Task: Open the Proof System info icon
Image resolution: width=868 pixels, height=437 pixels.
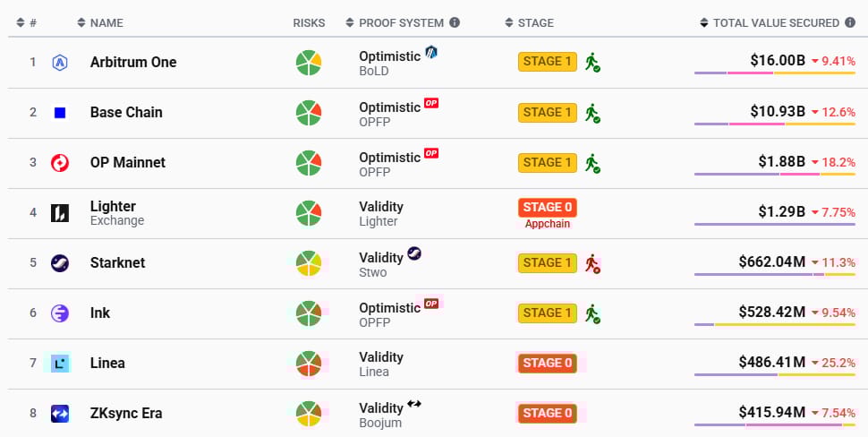Action: tap(455, 22)
